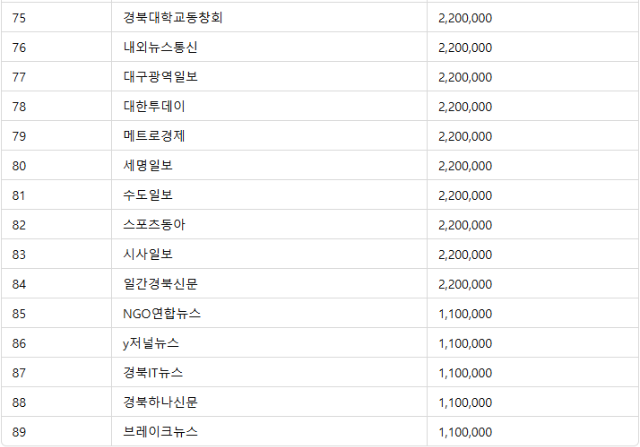The width and height of the screenshot is (640, 447).
Task: Select the 내외뉴스통신 table cell
Action: click(160, 47)
